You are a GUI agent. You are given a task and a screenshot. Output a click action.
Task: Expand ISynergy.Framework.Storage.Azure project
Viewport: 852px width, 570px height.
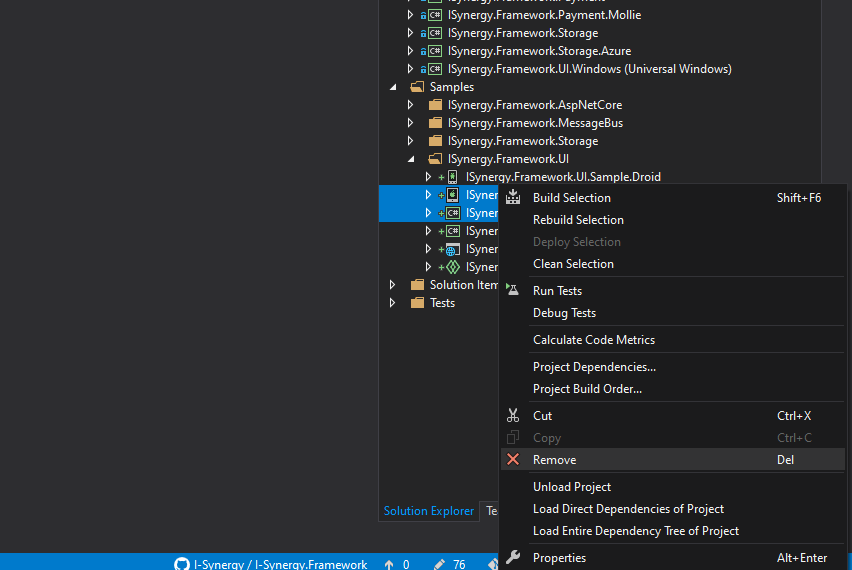tap(410, 51)
